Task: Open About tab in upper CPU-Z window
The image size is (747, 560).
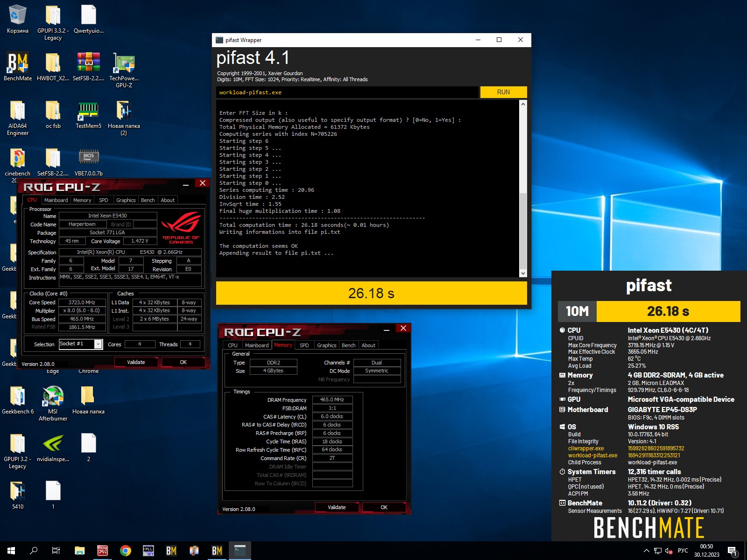Action: 168,200
